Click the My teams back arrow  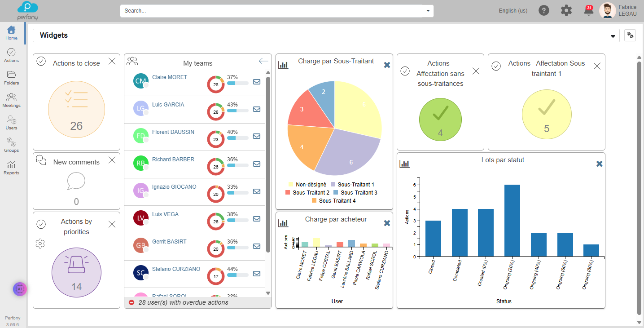[263, 61]
